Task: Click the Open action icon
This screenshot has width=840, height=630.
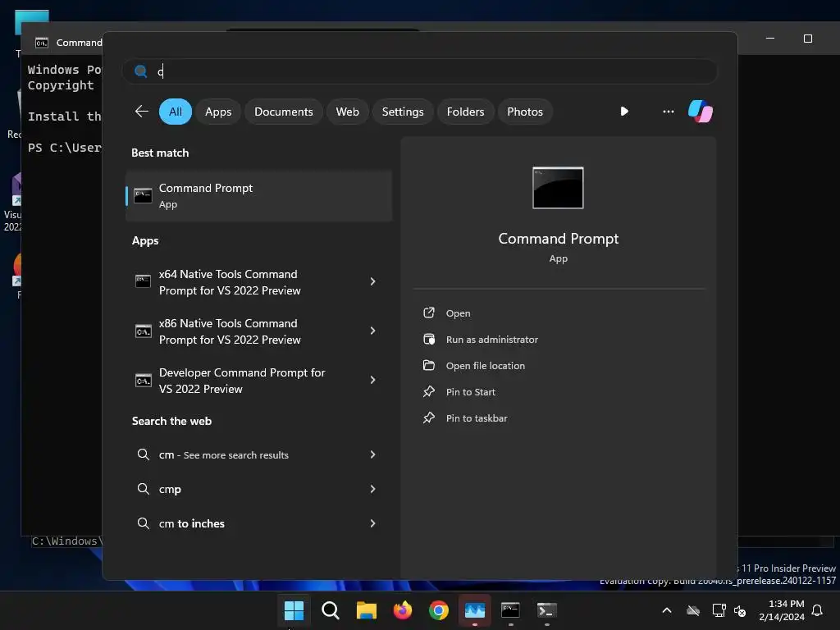Action: (x=428, y=313)
